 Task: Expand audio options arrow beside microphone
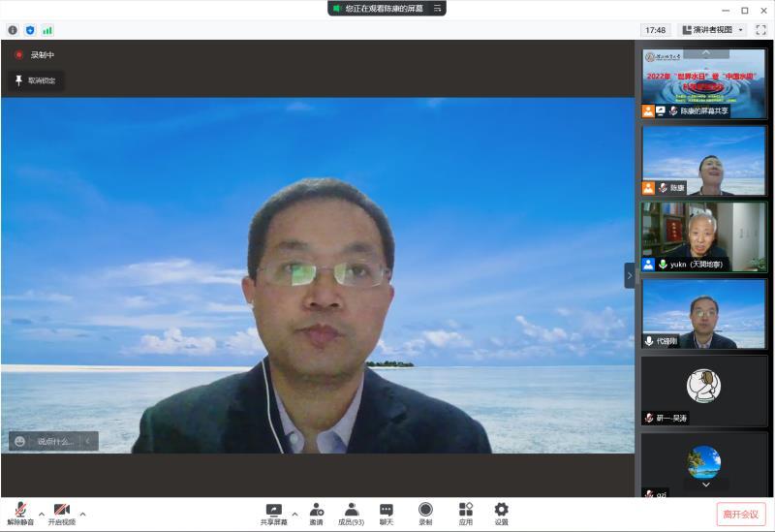(41, 513)
